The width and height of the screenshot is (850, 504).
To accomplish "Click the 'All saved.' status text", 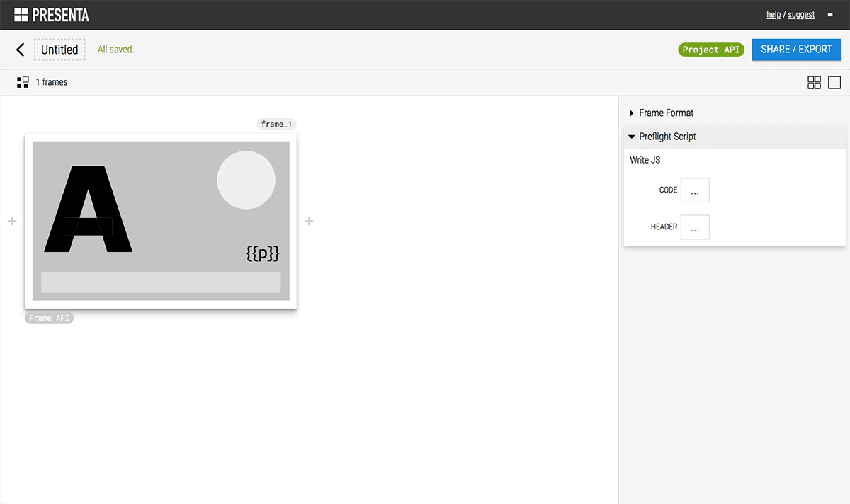I will 115,50.
